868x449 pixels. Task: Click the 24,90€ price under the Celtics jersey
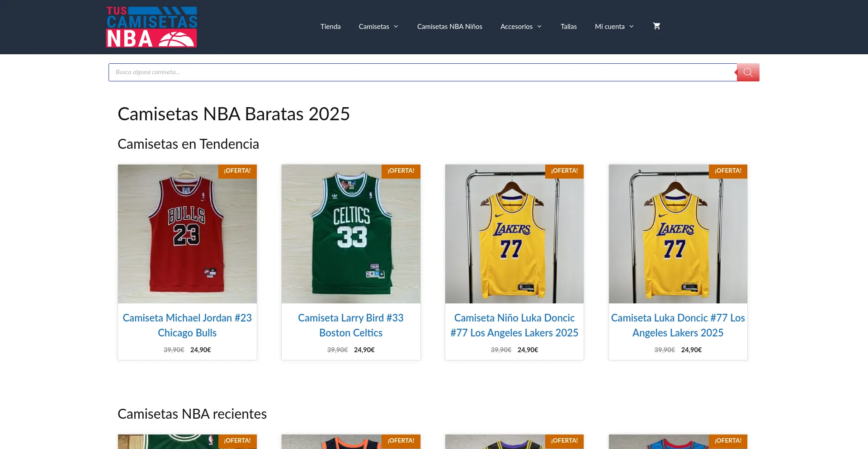point(364,349)
